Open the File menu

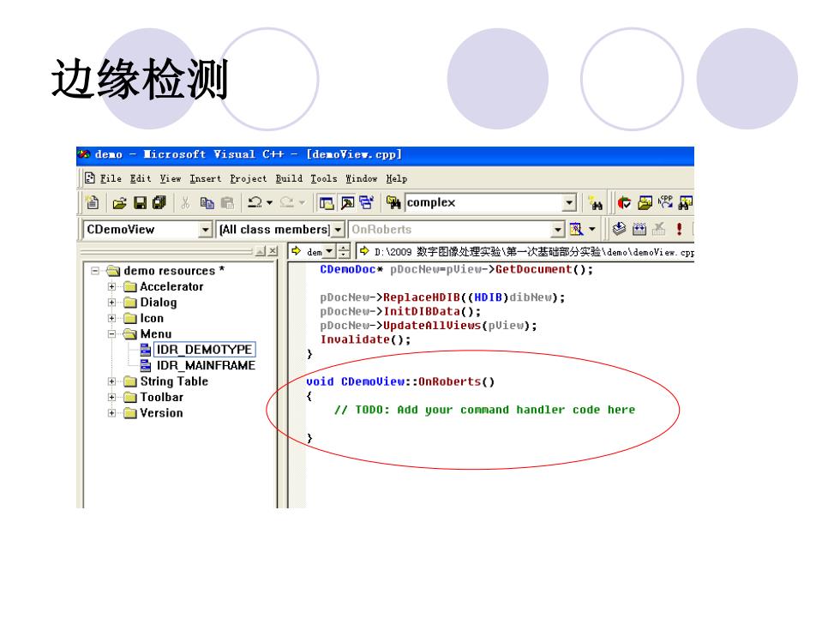point(111,178)
